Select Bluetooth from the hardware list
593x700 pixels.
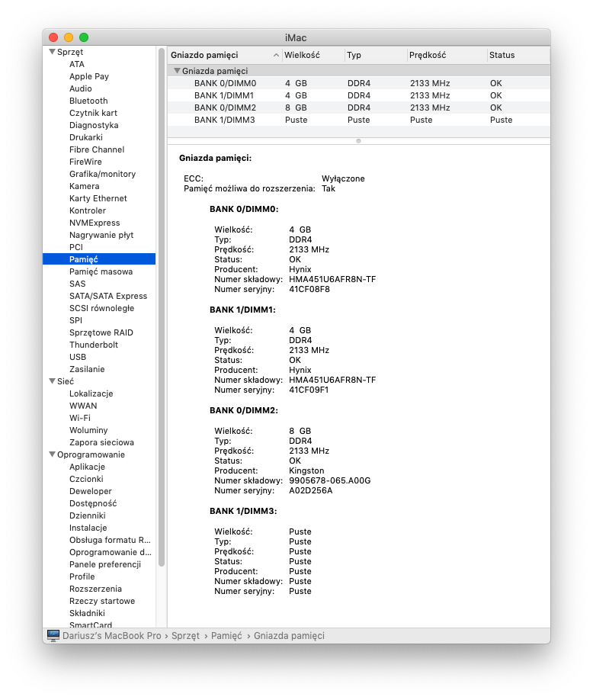pyautogui.click(x=88, y=101)
